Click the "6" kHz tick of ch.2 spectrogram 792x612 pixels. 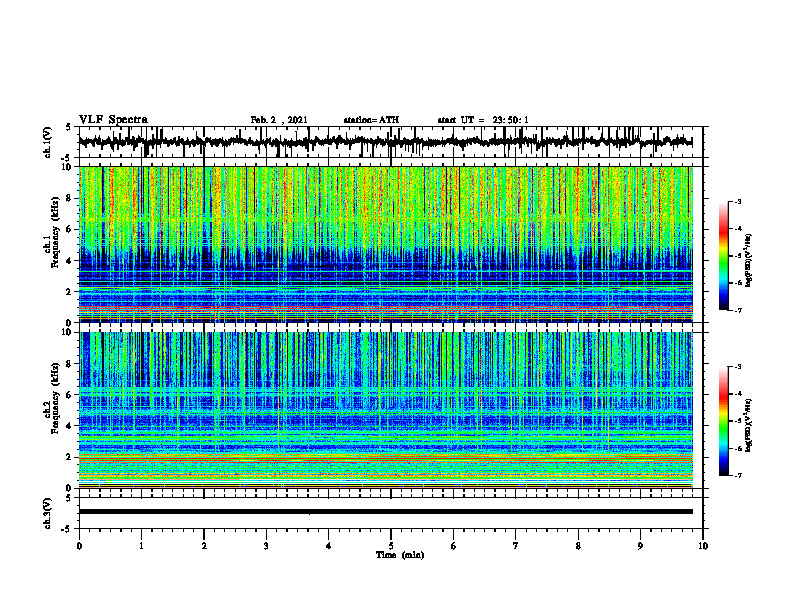tap(70, 394)
